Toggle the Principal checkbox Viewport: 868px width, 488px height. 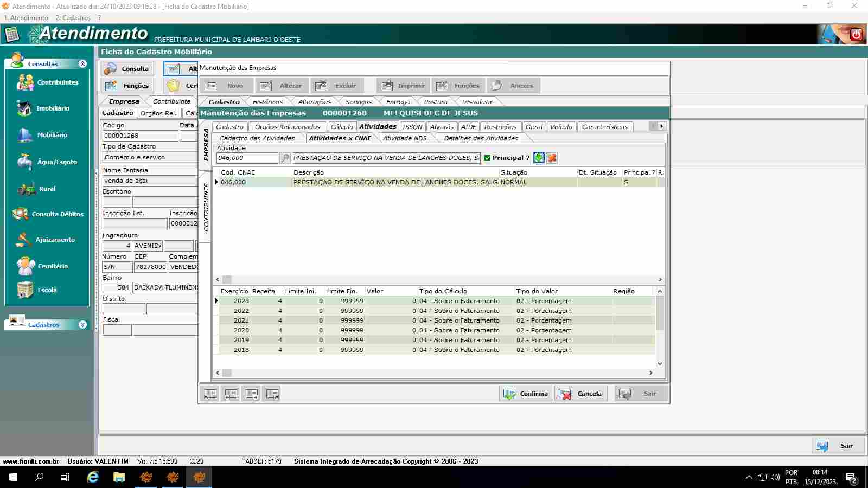[487, 158]
